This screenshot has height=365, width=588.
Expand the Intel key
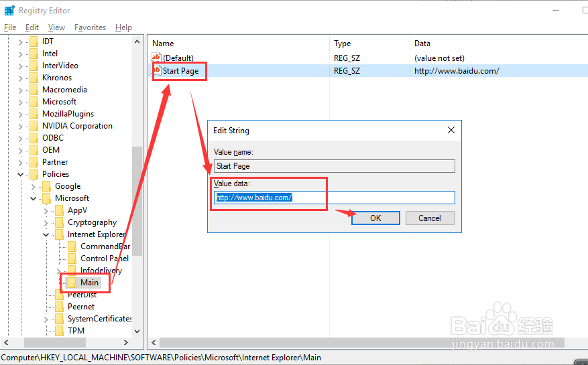click(x=21, y=54)
